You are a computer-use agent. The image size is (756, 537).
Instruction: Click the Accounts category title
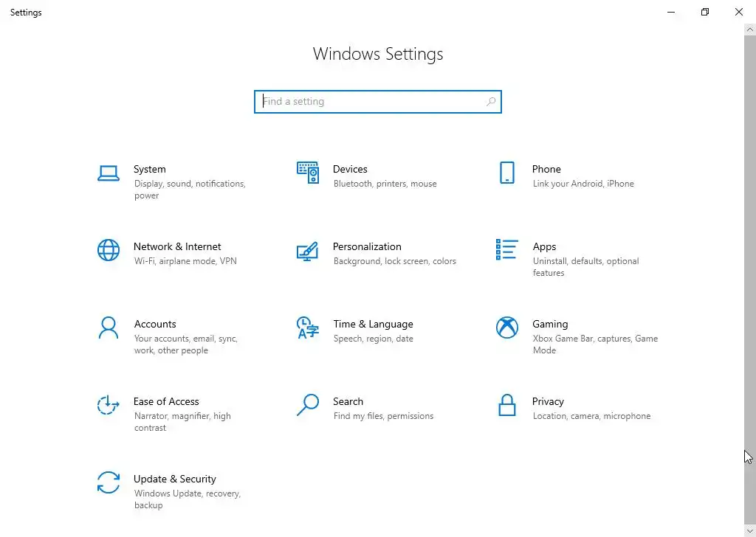pos(155,324)
